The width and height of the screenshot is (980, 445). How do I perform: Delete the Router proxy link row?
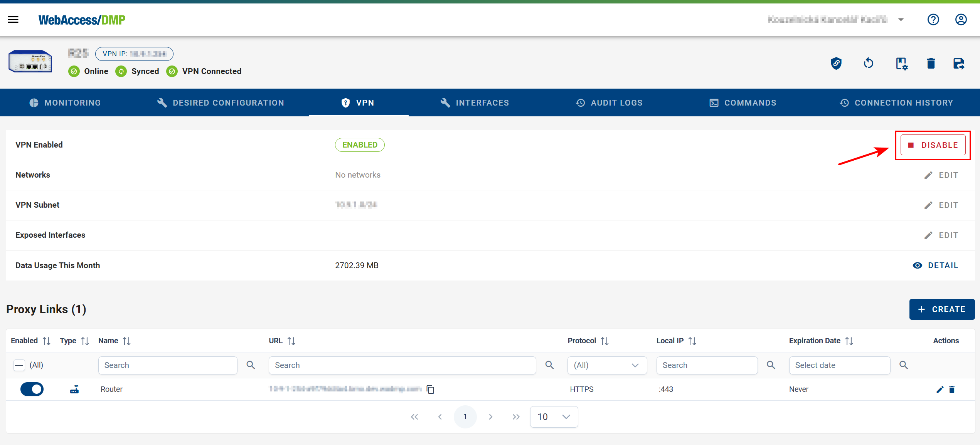(952, 390)
